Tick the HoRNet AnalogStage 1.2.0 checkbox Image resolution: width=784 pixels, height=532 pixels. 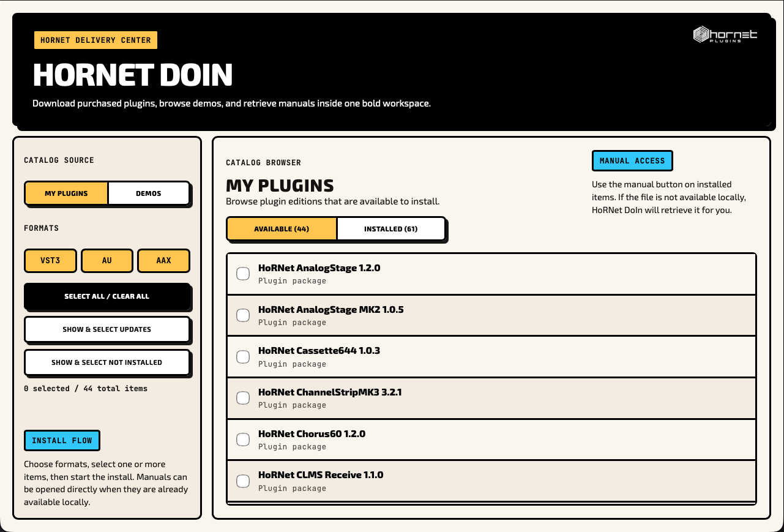tap(243, 274)
